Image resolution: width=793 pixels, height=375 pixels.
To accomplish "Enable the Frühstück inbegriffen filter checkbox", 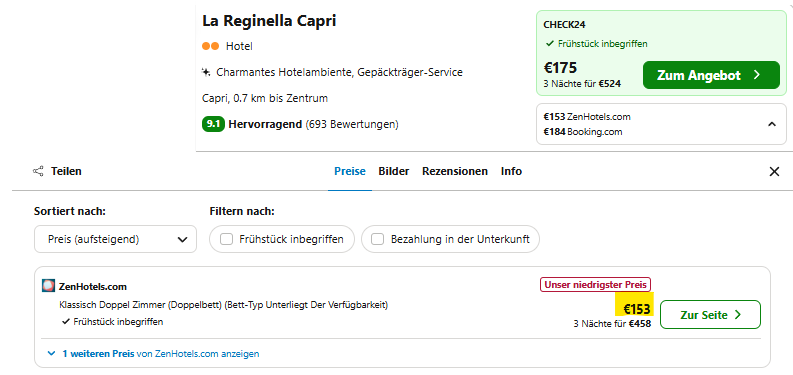I will 227,239.
